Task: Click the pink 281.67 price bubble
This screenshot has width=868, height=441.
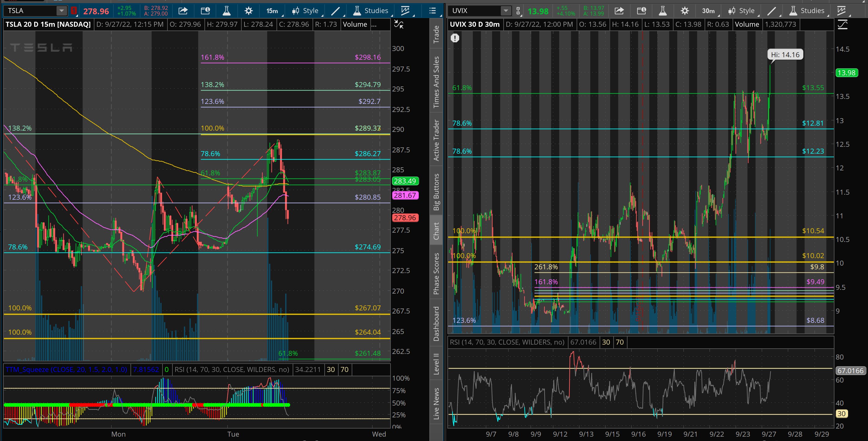Action: tap(405, 195)
